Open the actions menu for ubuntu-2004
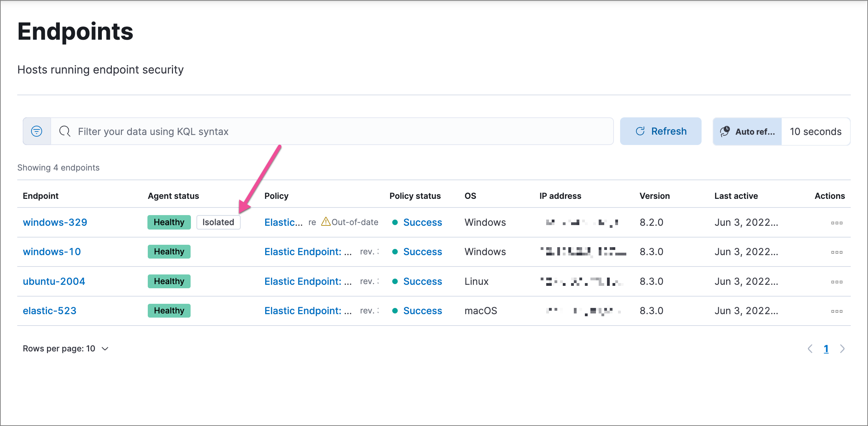 [837, 281]
